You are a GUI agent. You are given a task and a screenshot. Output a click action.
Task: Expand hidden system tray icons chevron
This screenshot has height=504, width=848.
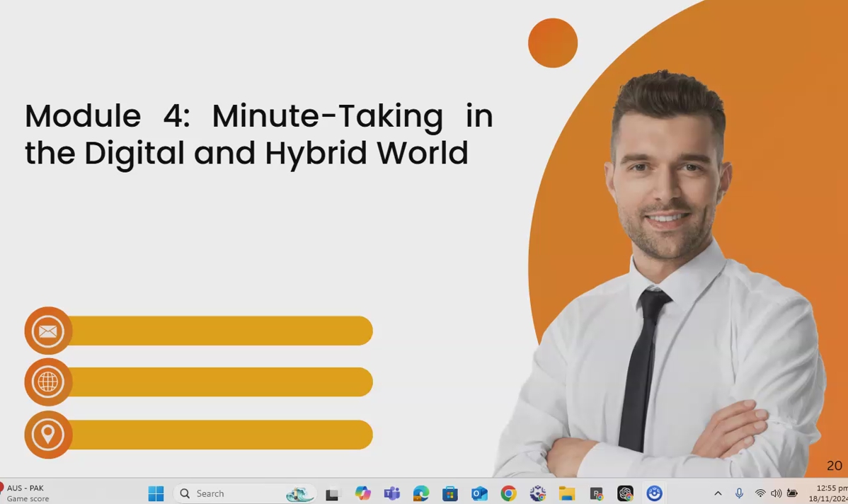point(718,493)
